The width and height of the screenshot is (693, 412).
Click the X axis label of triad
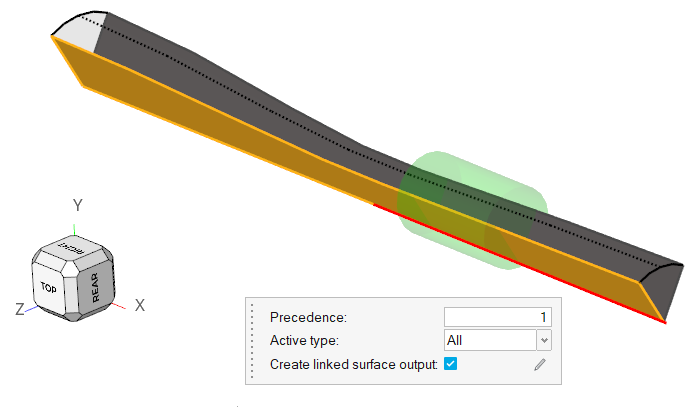click(x=140, y=305)
